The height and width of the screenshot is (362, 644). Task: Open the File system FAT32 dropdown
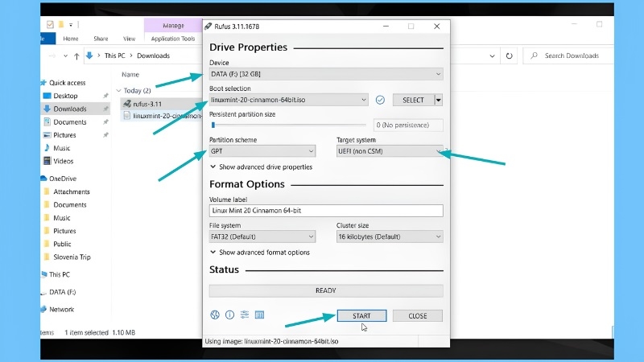262,237
